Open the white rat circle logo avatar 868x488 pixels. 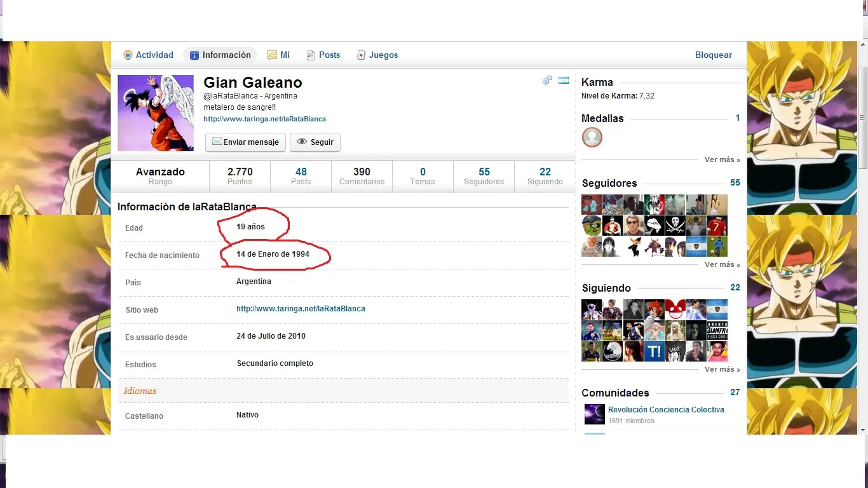click(x=613, y=351)
